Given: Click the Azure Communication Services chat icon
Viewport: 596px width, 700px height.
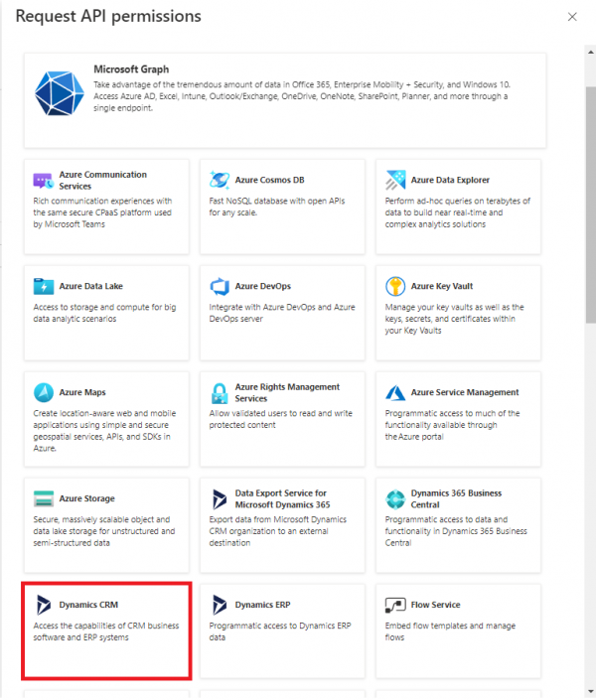Looking at the screenshot, I should click(44, 181).
